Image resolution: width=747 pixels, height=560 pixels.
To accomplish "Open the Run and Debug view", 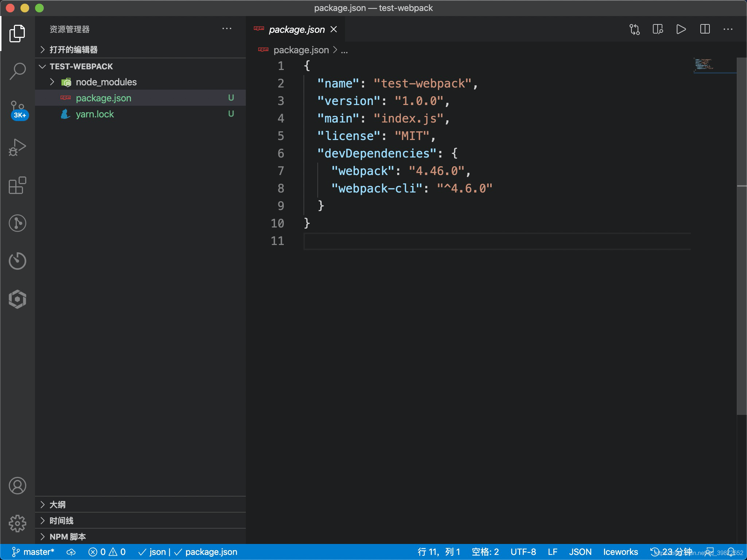I will [x=17, y=147].
